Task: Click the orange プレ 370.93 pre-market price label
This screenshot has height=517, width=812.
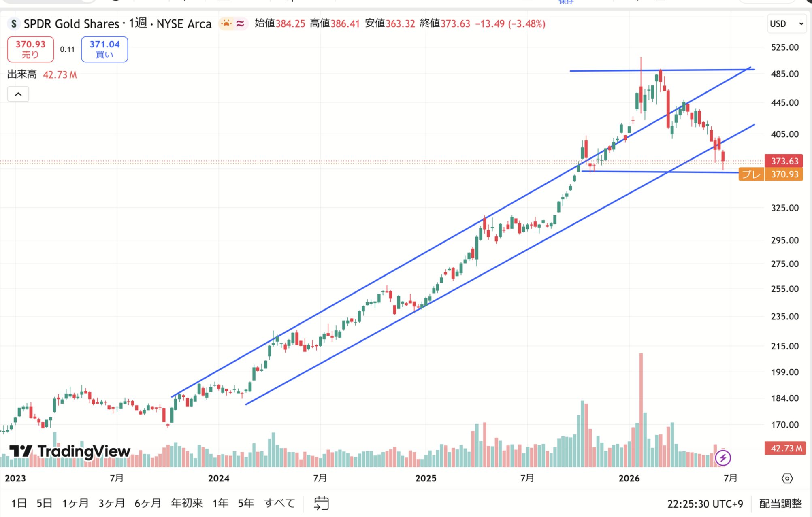Action: [x=771, y=174]
